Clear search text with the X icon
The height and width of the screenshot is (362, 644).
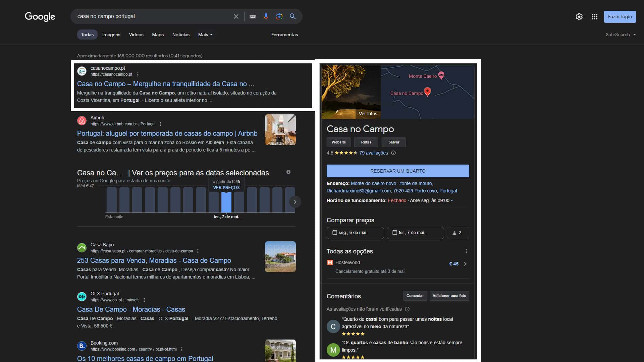[236, 16]
